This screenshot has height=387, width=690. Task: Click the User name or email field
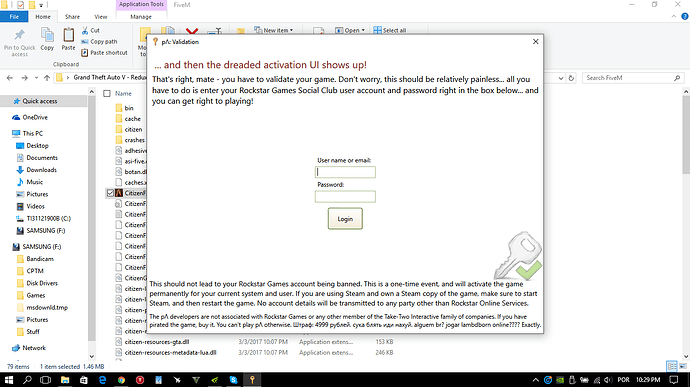[x=345, y=172]
